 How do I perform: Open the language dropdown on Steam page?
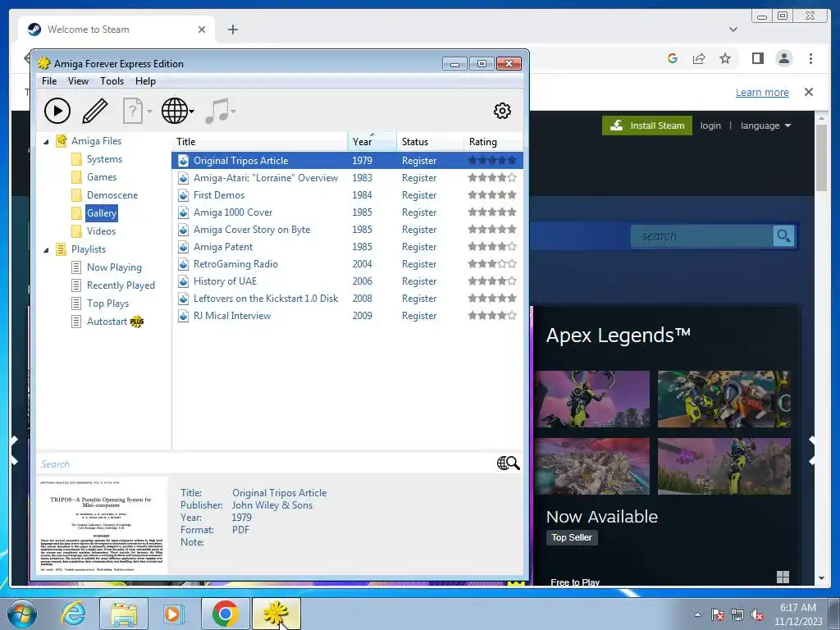(x=765, y=126)
